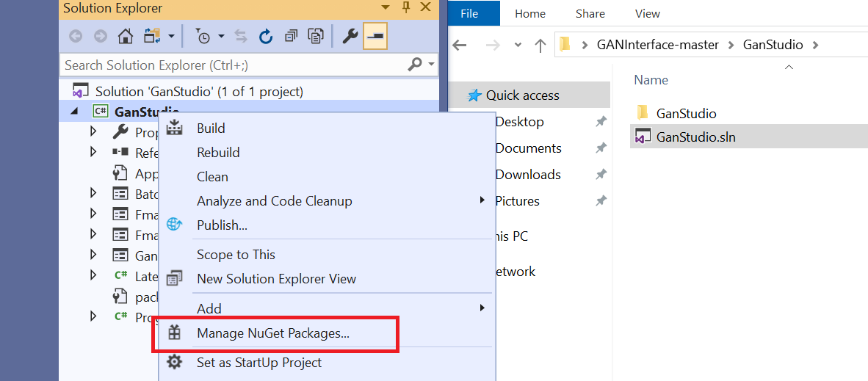Open File tab in File Explorer

469,13
